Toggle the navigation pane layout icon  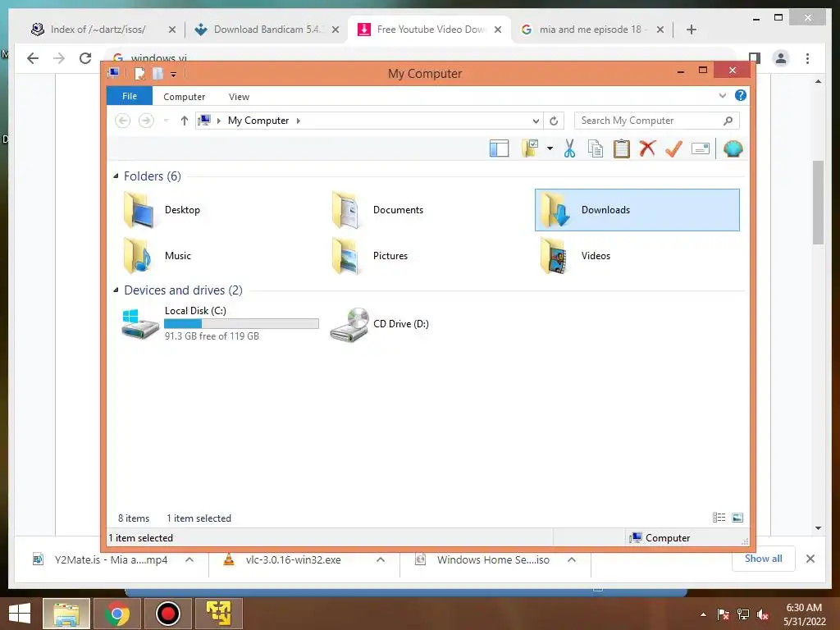(499, 148)
